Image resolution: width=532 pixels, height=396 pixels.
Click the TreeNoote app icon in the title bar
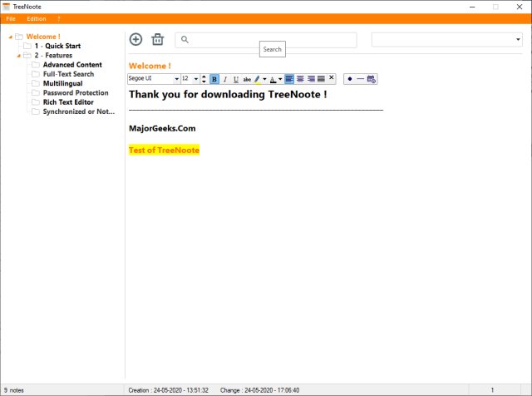point(6,7)
